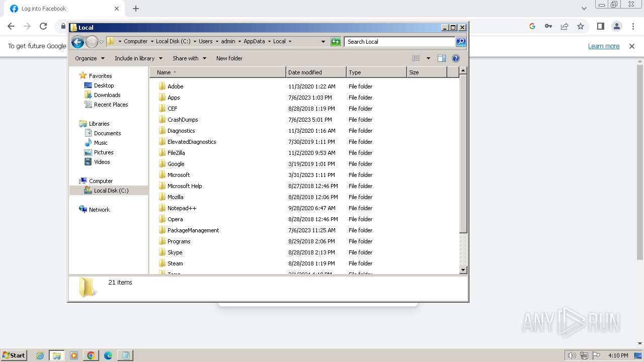The height and width of the screenshot is (362, 644).
Task: Click the Chrome share page icon
Action: [x=565, y=26]
